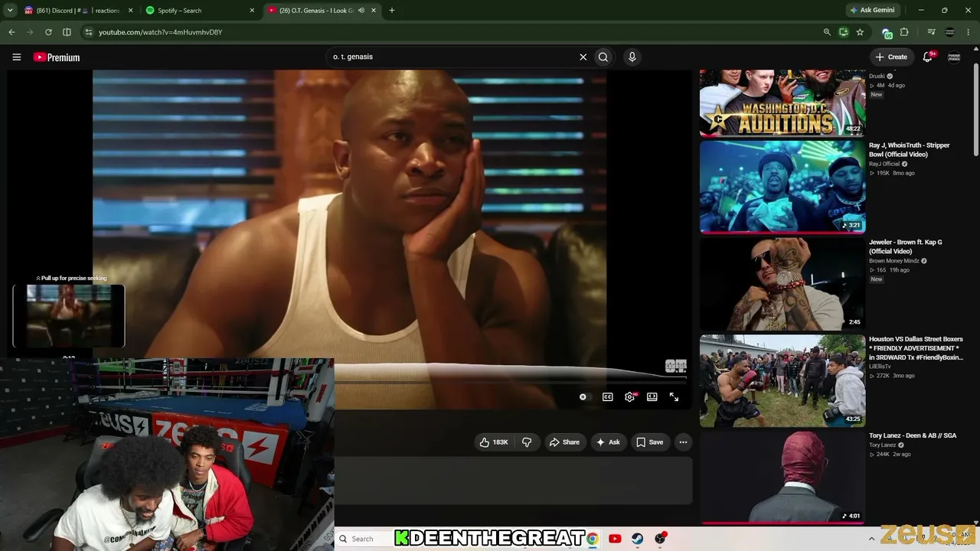
Task: Open the Stripper Bowl video thumbnail
Action: [x=782, y=187]
